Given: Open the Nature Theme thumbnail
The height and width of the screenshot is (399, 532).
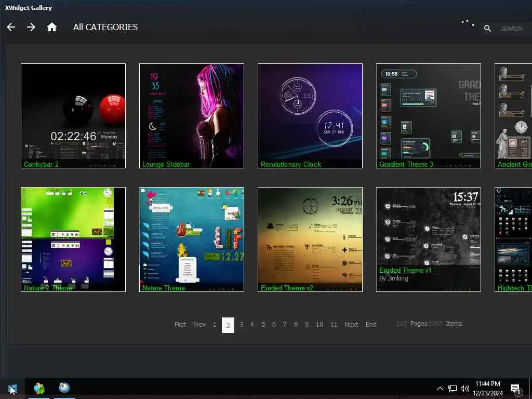Looking at the screenshot, I should (x=192, y=240).
